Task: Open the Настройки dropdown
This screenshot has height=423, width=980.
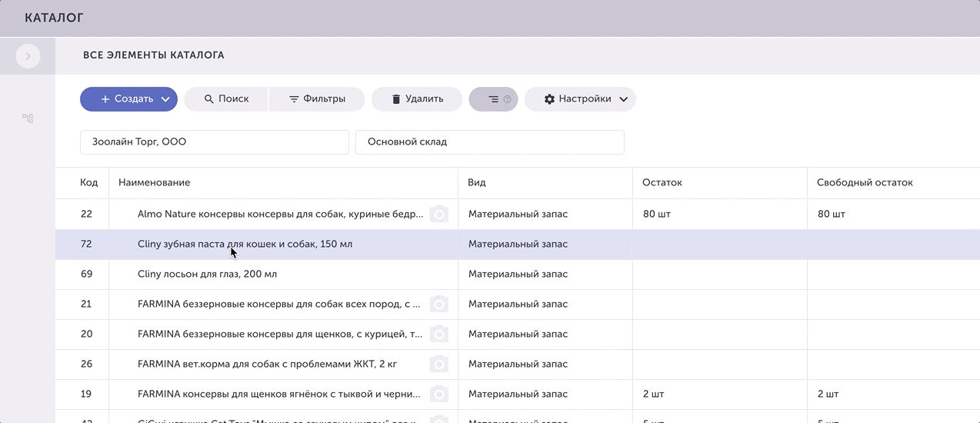Action: coord(580,99)
